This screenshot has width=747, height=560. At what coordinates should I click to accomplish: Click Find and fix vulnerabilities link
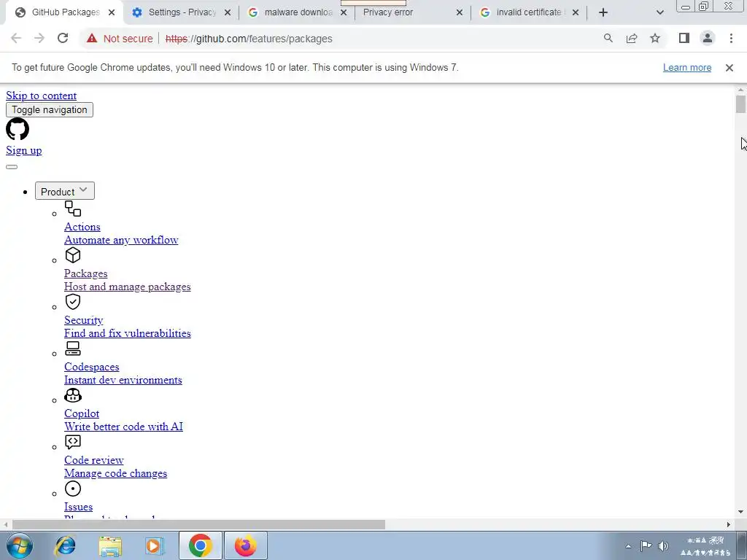pyautogui.click(x=127, y=333)
